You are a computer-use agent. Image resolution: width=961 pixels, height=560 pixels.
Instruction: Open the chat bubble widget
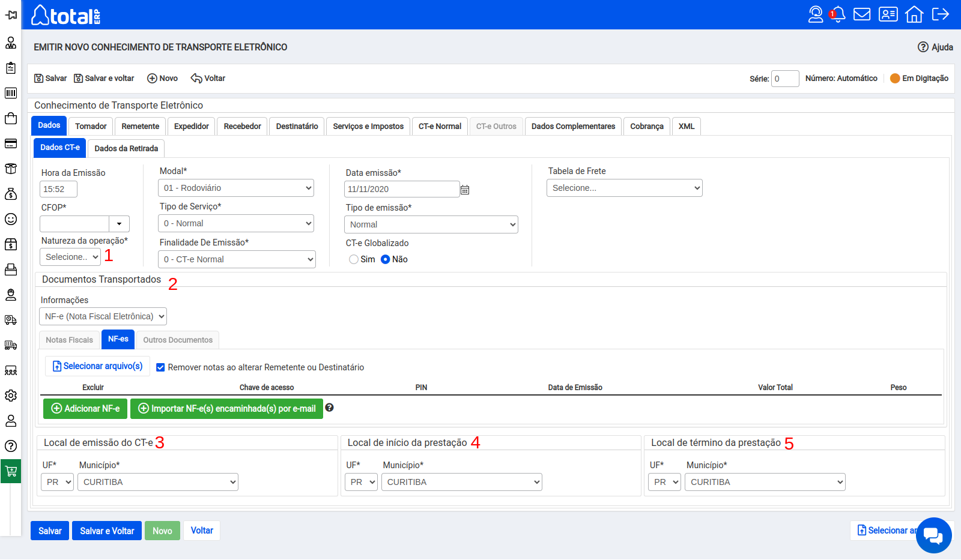[934, 535]
